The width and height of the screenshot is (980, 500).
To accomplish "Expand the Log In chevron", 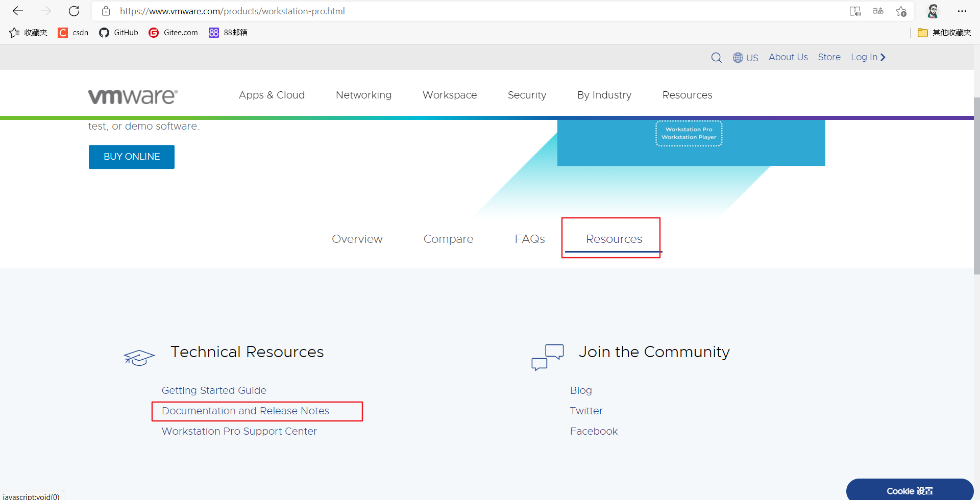I will (x=883, y=57).
